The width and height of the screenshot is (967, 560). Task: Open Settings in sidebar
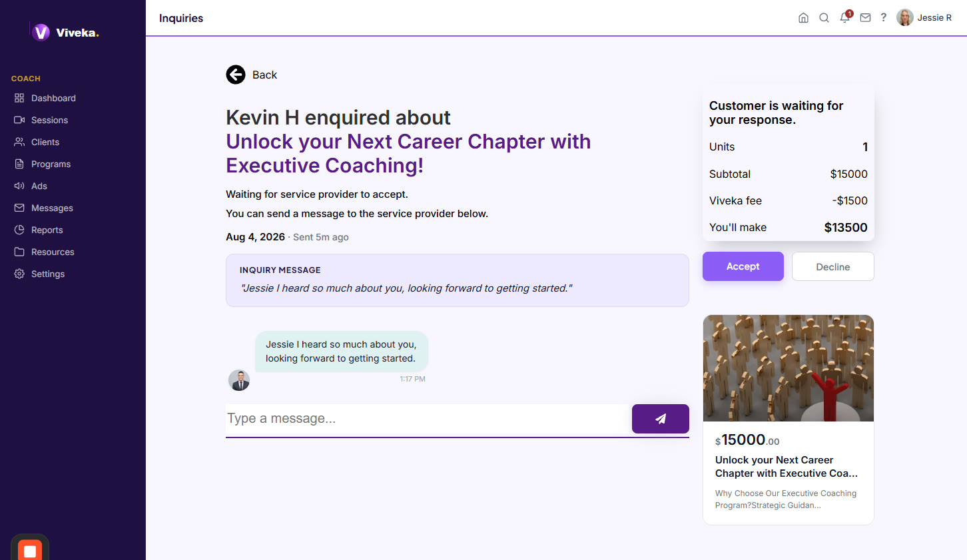point(48,274)
